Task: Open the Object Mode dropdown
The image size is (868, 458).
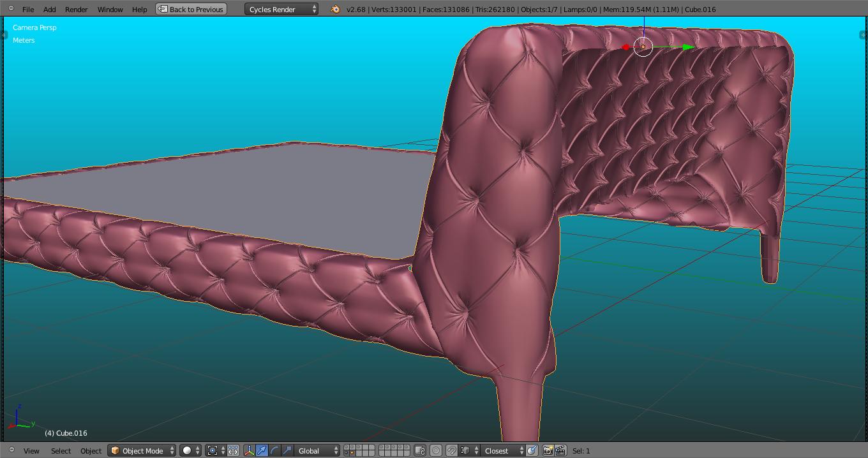Action: (142, 450)
